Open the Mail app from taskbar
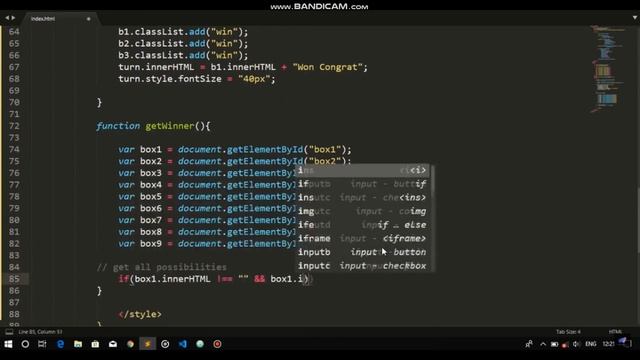This screenshot has width=640, height=360. [113, 344]
